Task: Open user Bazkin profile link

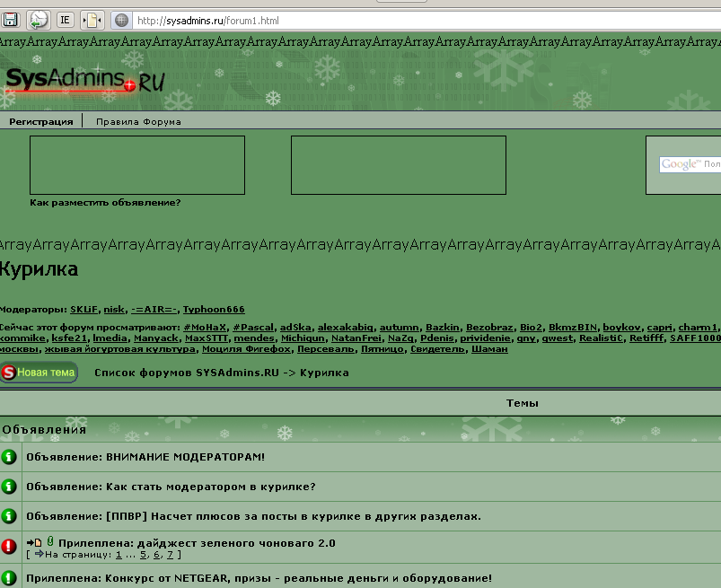Action: click(x=443, y=328)
